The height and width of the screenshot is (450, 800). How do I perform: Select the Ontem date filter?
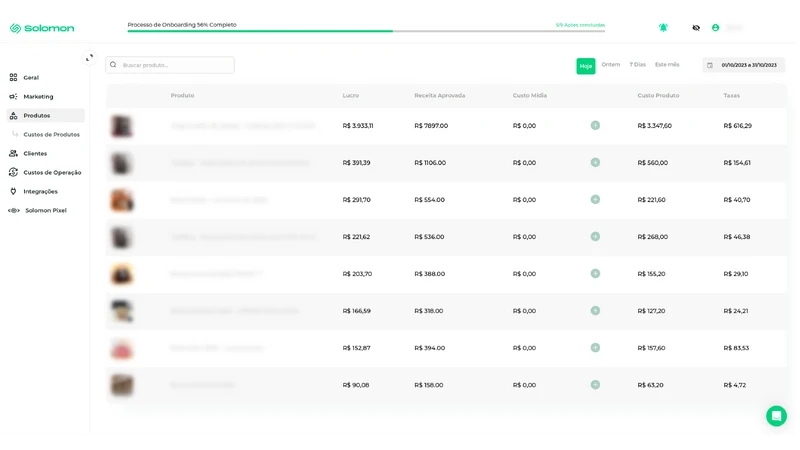611,65
